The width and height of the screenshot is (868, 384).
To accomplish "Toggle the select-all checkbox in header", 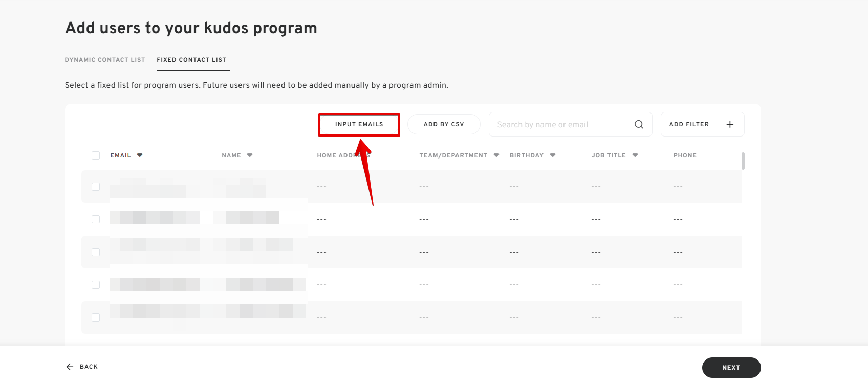I will pos(96,155).
